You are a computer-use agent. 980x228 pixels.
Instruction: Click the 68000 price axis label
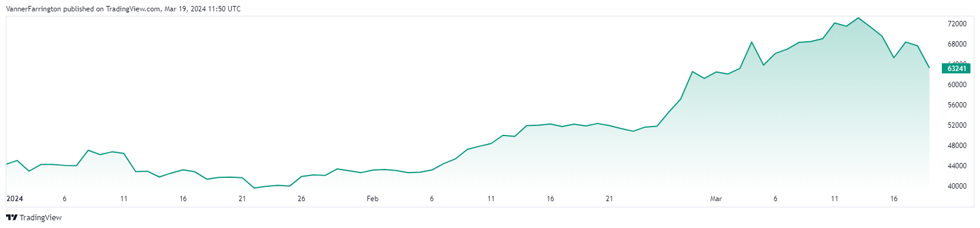(x=957, y=44)
